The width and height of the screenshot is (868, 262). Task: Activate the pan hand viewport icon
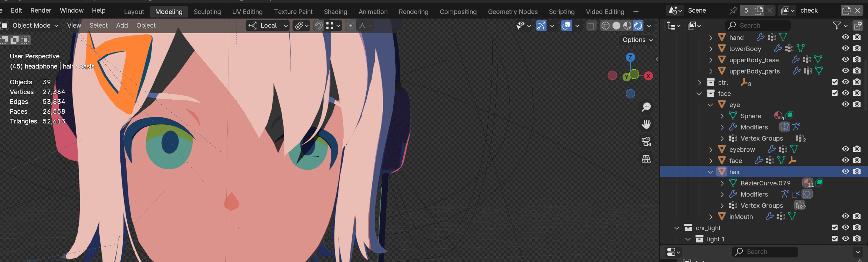pyautogui.click(x=646, y=124)
